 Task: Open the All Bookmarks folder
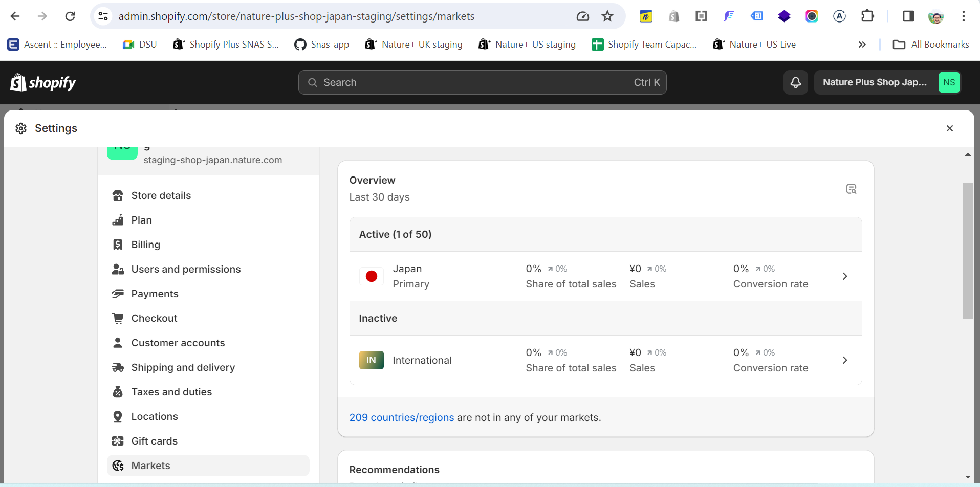[931, 45]
